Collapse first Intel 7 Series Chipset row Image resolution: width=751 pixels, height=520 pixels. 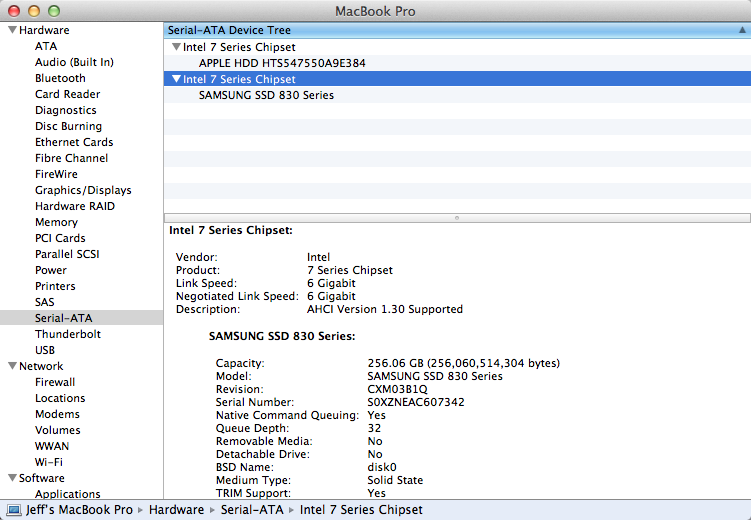176,47
